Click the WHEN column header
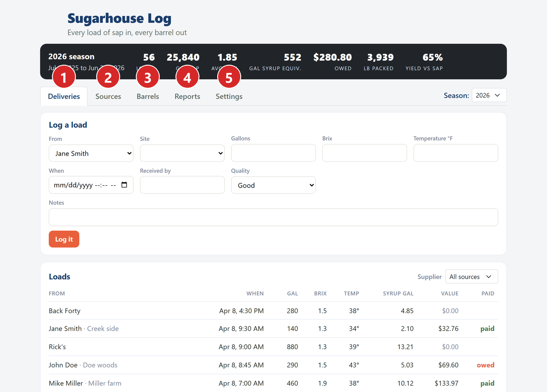 (255, 294)
